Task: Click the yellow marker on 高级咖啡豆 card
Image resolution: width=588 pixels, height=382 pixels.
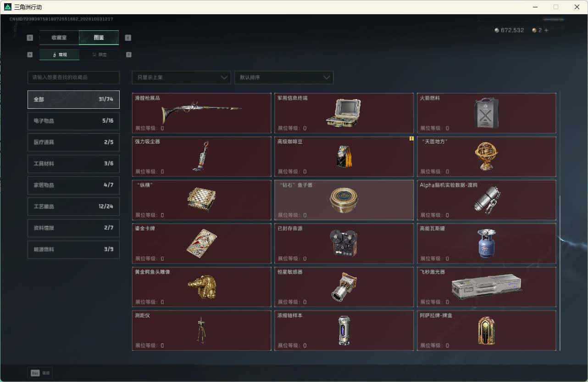Action: [x=411, y=138]
